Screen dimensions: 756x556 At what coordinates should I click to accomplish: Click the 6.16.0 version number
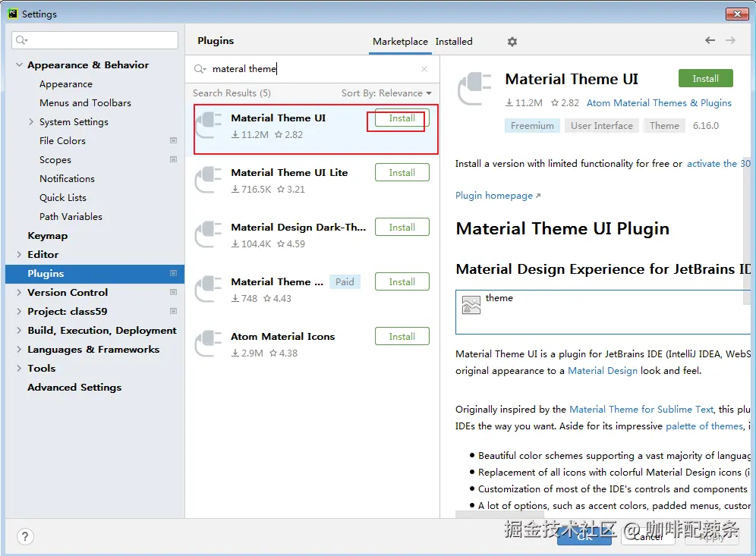pyautogui.click(x=705, y=126)
